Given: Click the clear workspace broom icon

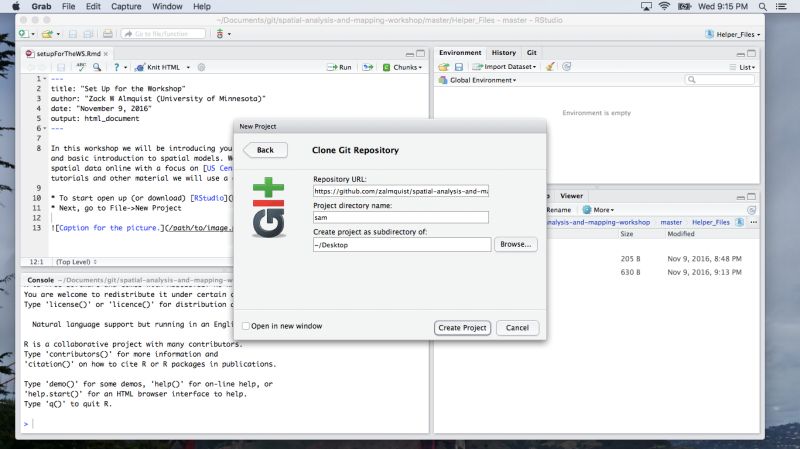Looking at the screenshot, I should pyautogui.click(x=549, y=67).
